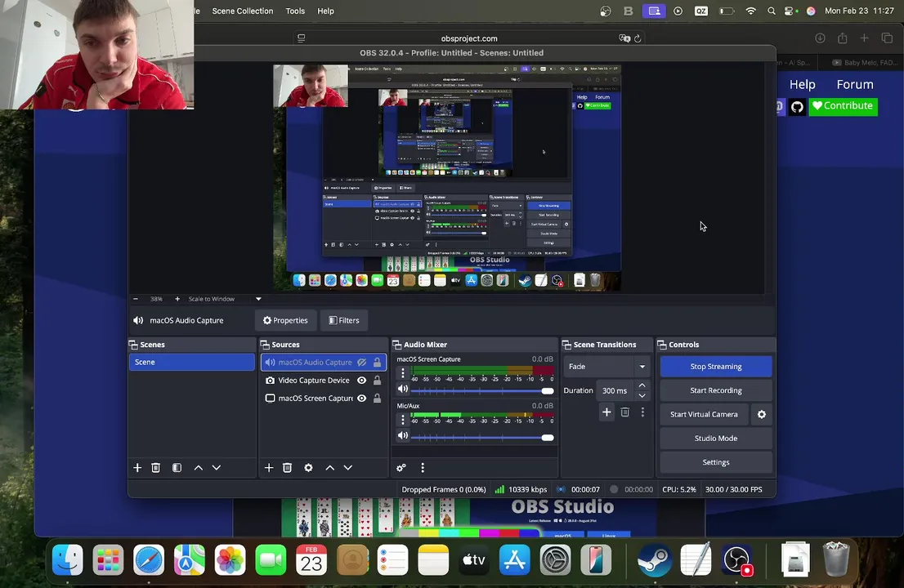This screenshot has height=588, width=904.
Task: Adjust Mic/Aux volume slider
Action: [x=482, y=438]
